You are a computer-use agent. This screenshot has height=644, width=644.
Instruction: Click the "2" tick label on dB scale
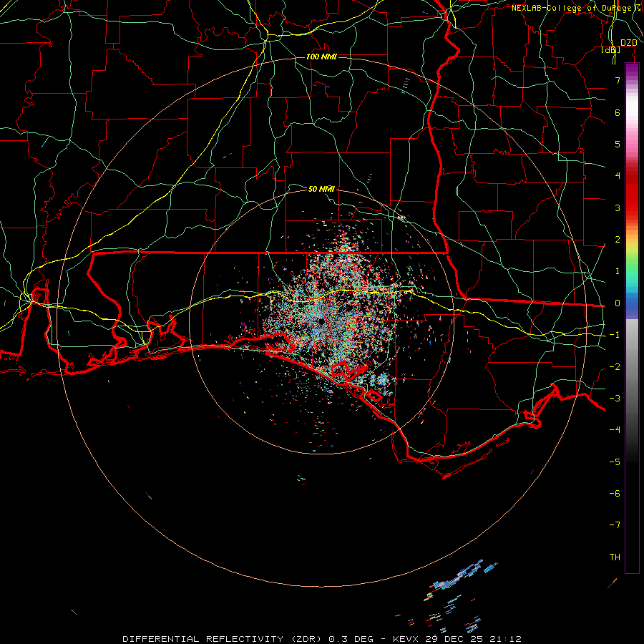coord(618,240)
